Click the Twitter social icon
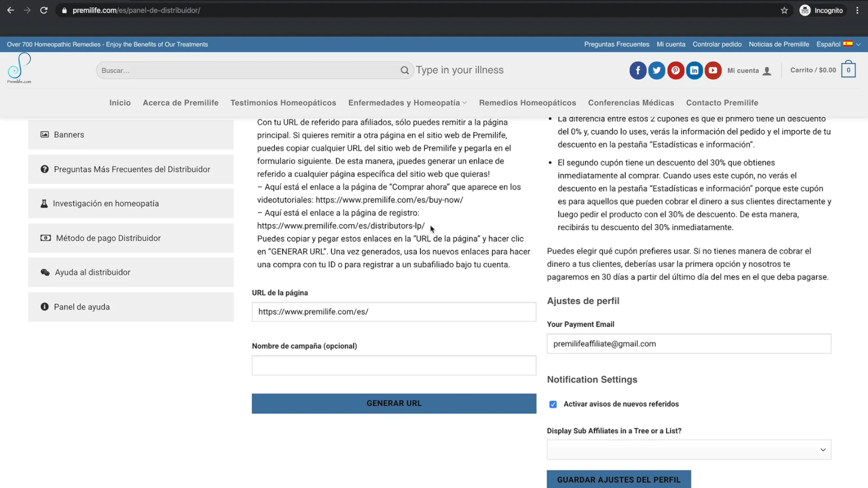The width and height of the screenshot is (868, 488). tap(656, 70)
